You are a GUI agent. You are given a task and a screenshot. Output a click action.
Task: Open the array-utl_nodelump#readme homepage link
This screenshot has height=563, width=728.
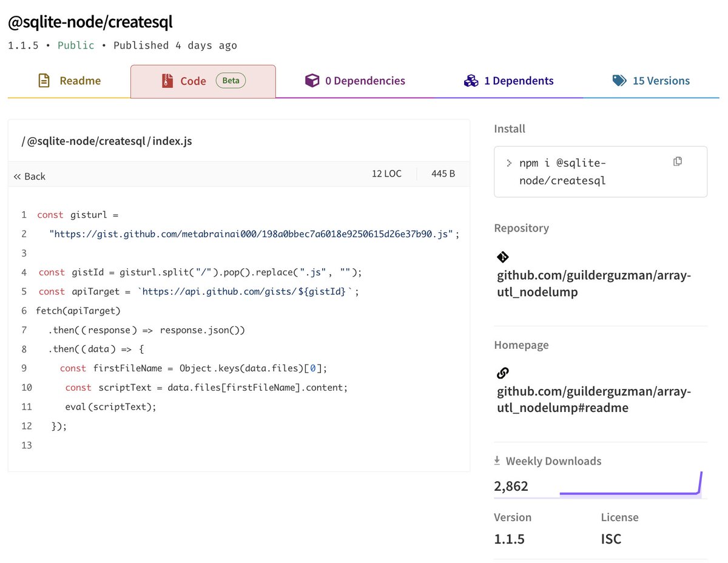click(x=594, y=400)
